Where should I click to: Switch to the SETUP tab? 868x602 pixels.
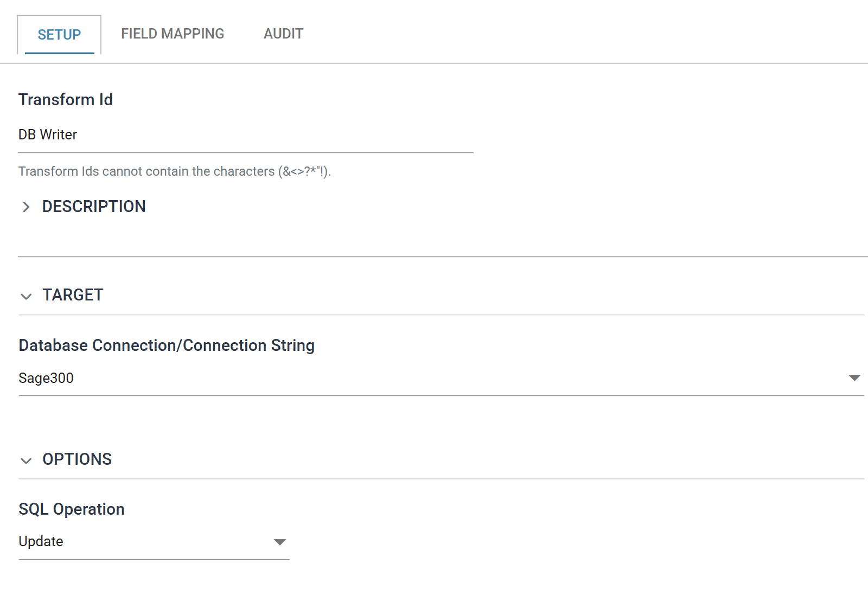click(x=59, y=35)
